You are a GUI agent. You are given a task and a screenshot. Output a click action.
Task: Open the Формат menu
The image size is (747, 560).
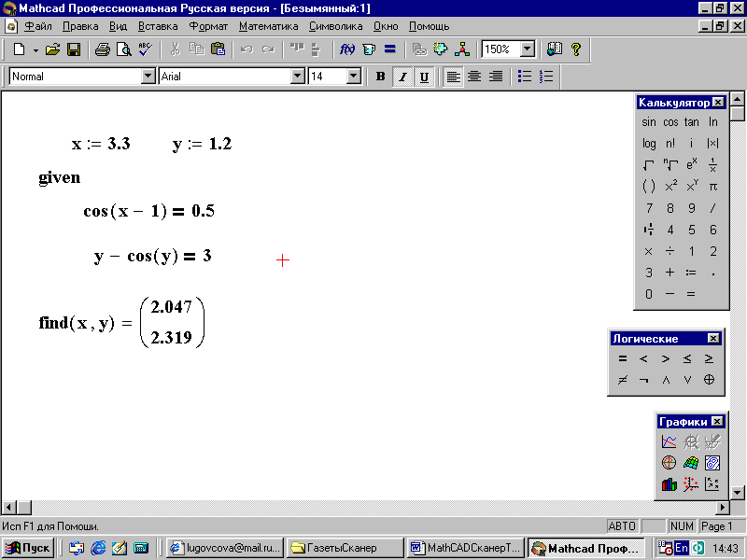208,26
